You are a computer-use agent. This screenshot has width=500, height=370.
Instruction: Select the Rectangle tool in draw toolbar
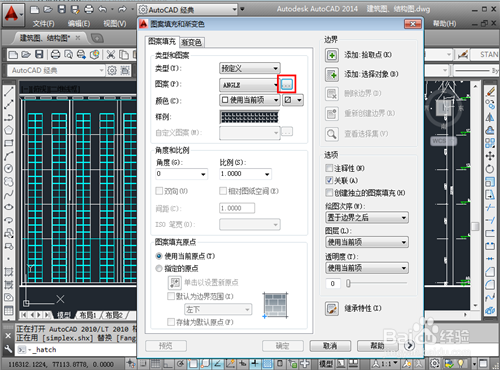9,143
